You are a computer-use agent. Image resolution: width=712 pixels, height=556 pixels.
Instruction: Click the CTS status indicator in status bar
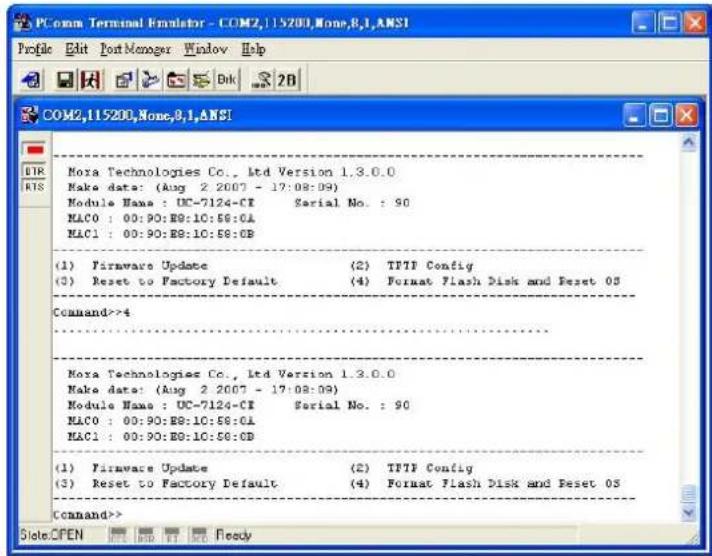click(x=119, y=535)
